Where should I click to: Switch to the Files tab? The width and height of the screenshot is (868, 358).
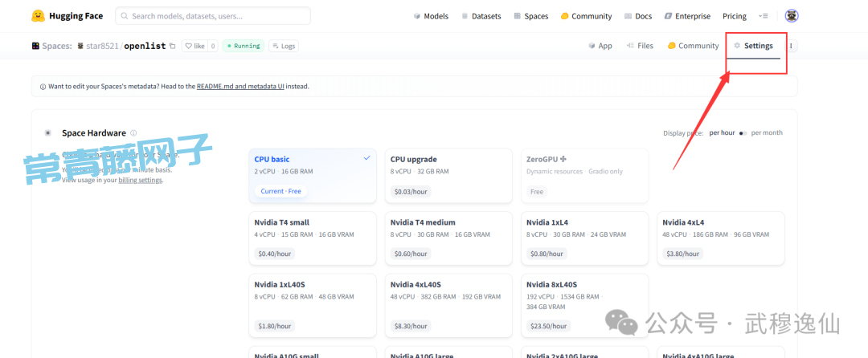[640, 46]
